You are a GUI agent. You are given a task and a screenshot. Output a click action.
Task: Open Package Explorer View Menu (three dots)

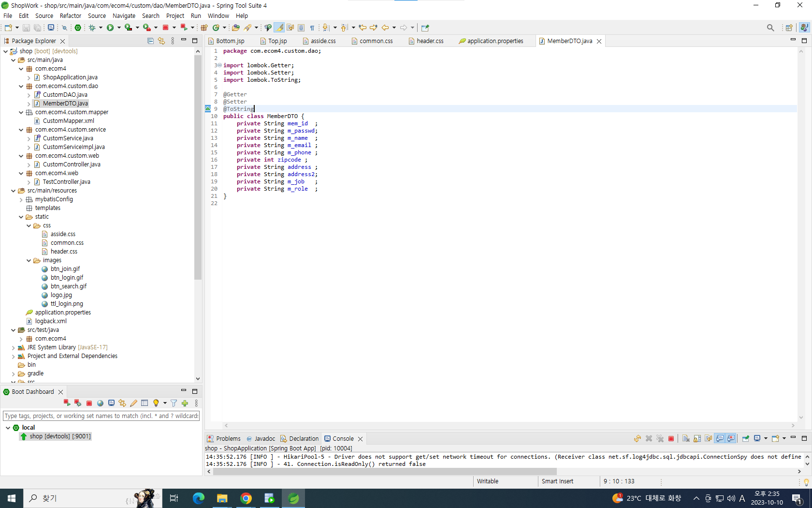[173, 41]
